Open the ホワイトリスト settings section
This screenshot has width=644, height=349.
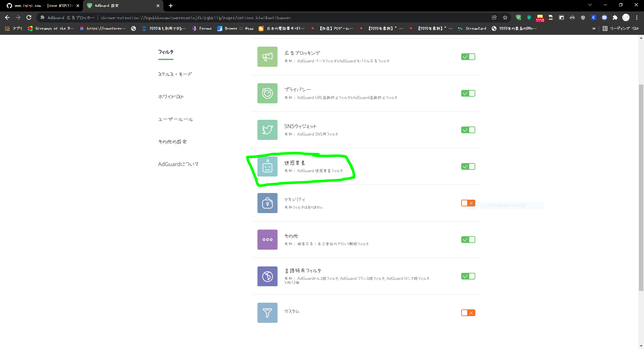click(x=171, y=96)
